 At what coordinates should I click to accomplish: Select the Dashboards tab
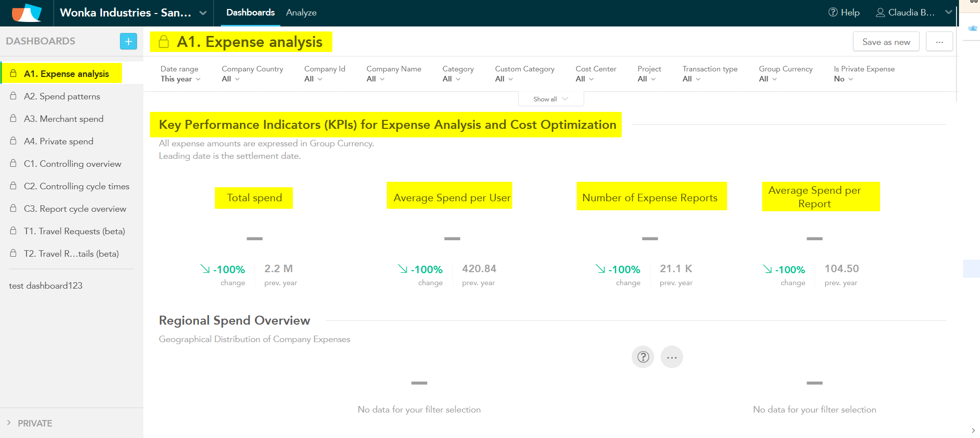250,12
